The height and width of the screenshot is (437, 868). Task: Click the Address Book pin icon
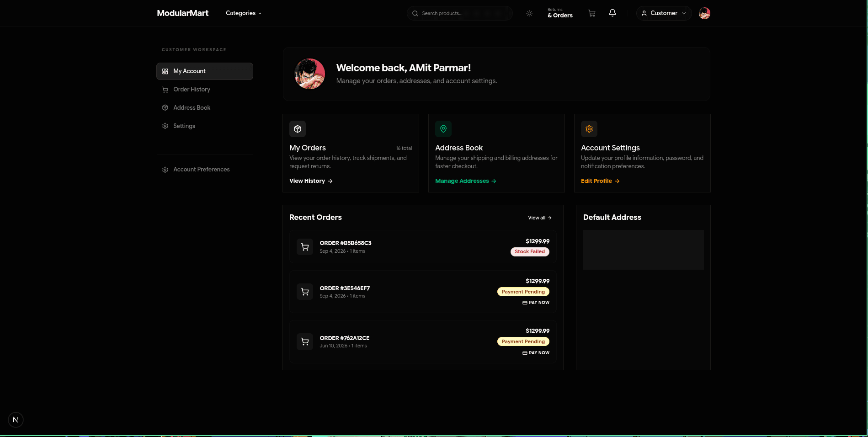443,129
